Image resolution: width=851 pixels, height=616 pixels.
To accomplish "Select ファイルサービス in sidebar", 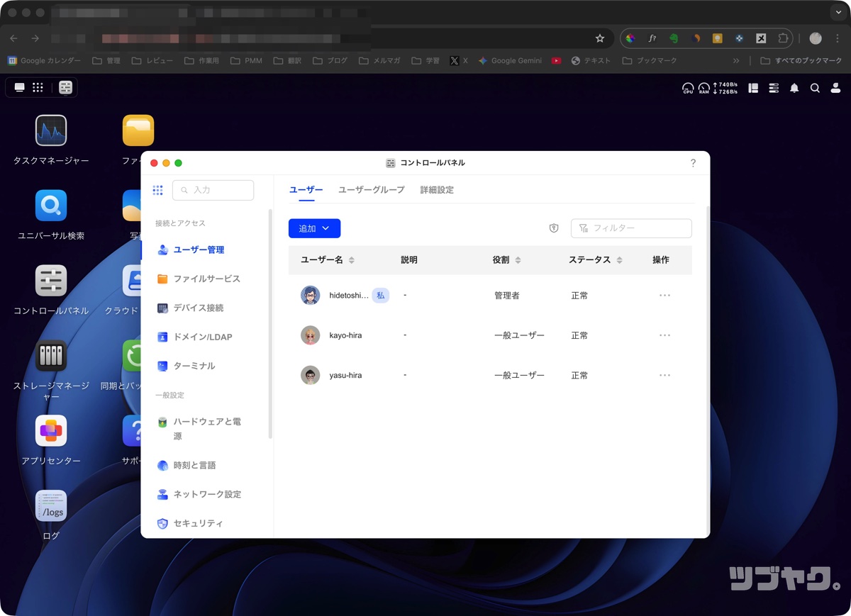I will (206, 279).
